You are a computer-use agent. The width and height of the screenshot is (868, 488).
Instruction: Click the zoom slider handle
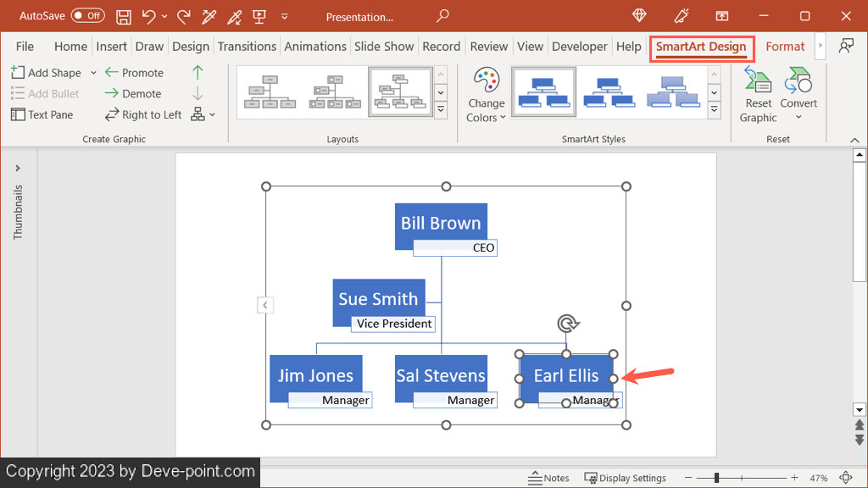pyautogui.click(x=716, y=478)
